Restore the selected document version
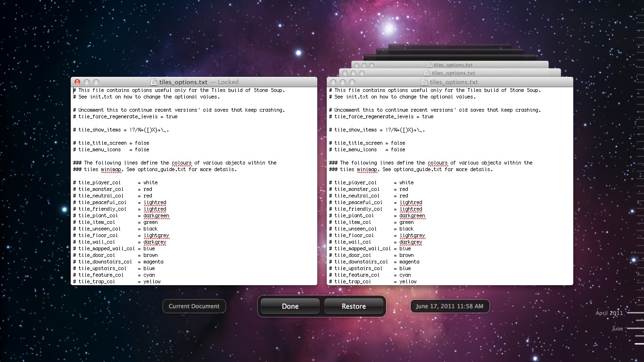Screen dimensions: 644x362 pyautogui.click(x=354, y=306)
